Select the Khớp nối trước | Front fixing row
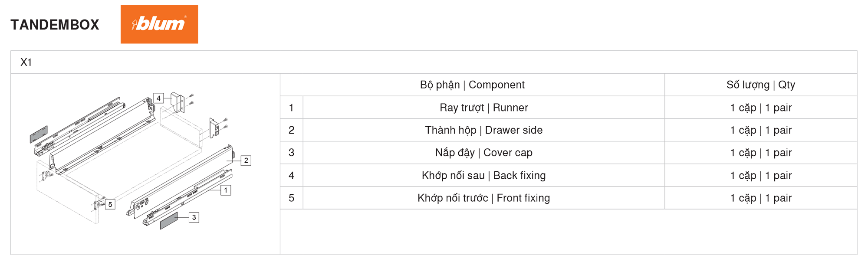Viewport: 868px width, 262px height. tap(569, 198)
